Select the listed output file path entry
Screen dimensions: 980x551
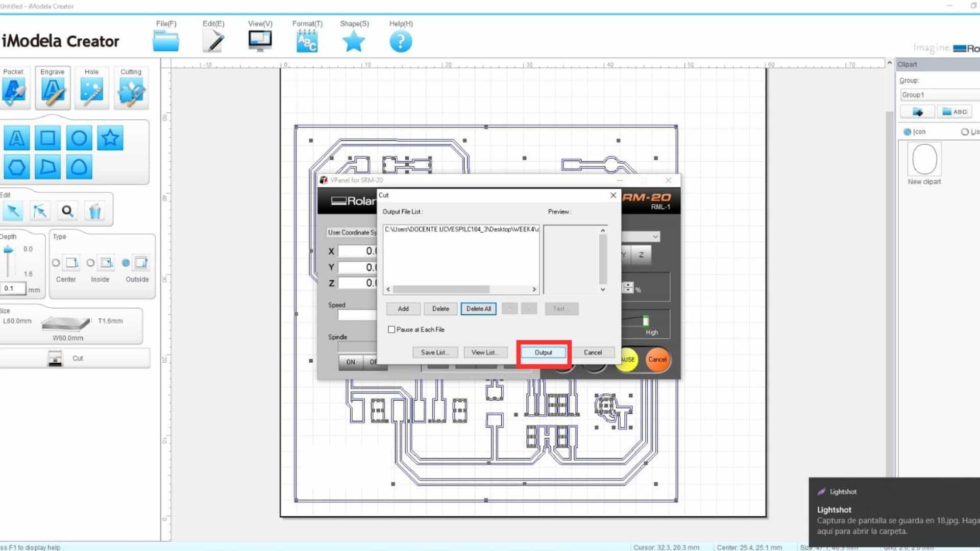(461, 230)
